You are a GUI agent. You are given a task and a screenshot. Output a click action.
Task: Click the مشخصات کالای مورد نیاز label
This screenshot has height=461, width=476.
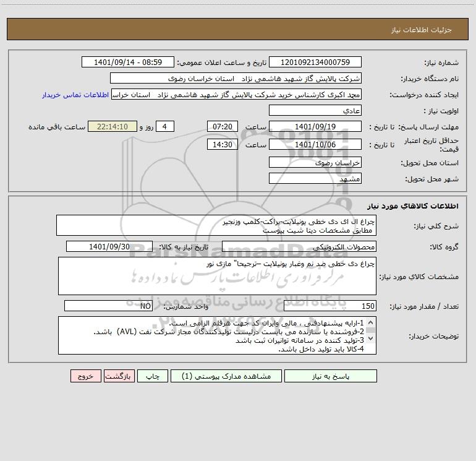point(419,277)
